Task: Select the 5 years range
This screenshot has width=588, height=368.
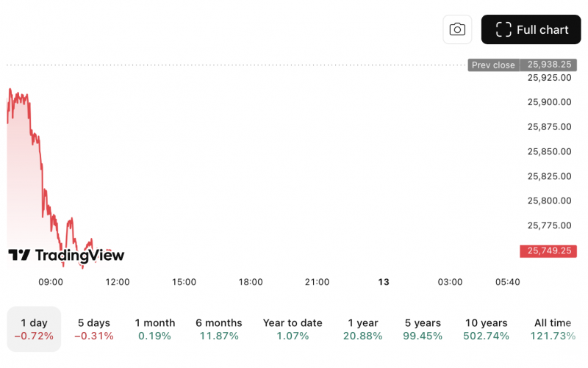Action: coord(423,329)
